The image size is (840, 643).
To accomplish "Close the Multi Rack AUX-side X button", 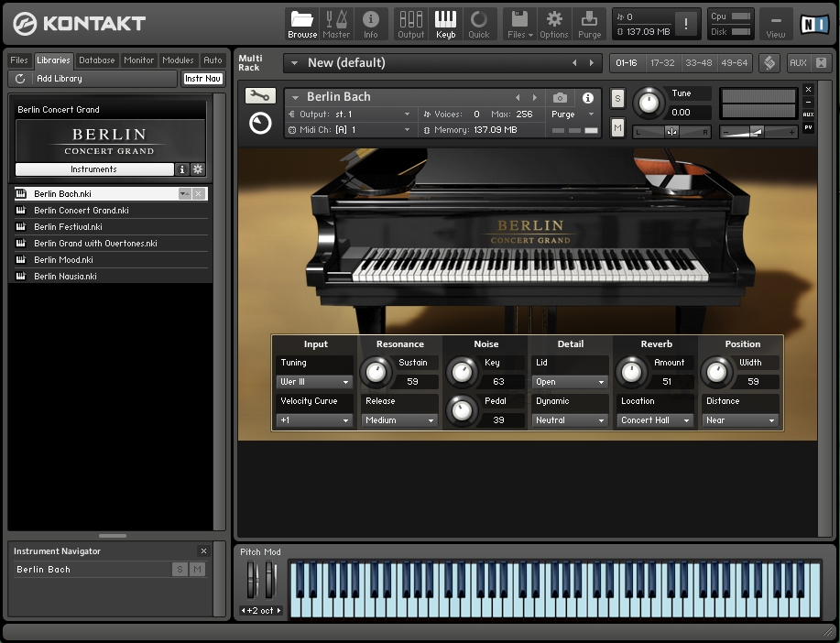I will tap(821, 62).
